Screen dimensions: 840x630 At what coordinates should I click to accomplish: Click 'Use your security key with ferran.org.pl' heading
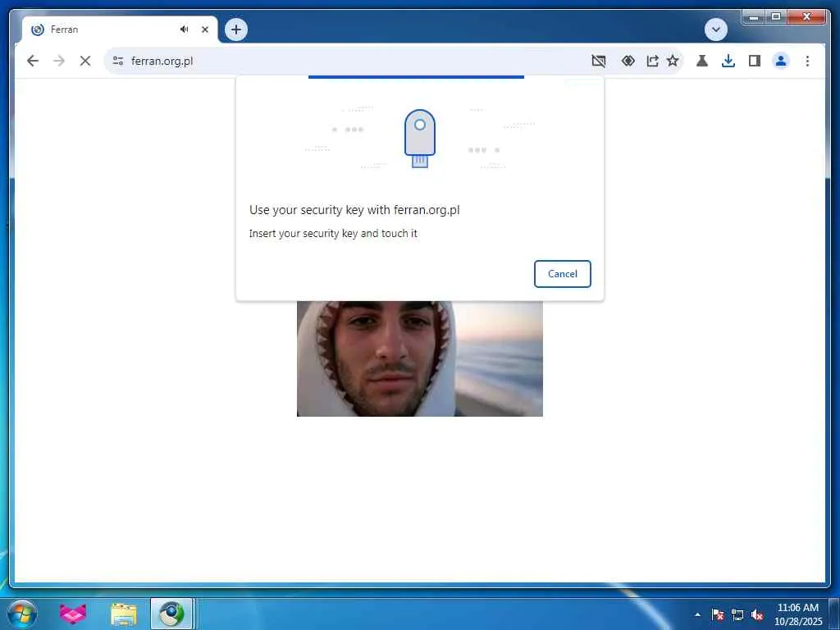coord(354,210)
